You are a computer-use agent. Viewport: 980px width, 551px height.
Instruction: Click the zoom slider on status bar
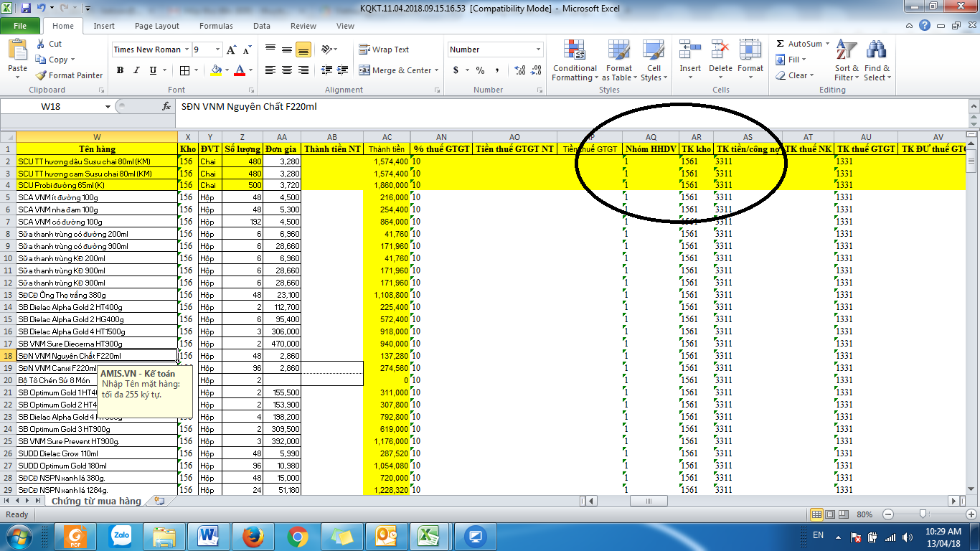(922, 514)
